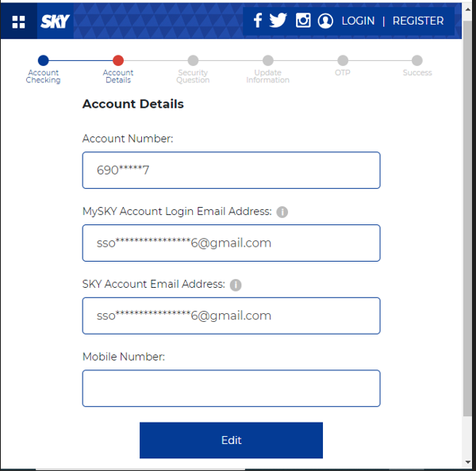Click the LOGIN link
Image resolution: width=476 pixels, height=471 pixels.
tap(358, 21)
